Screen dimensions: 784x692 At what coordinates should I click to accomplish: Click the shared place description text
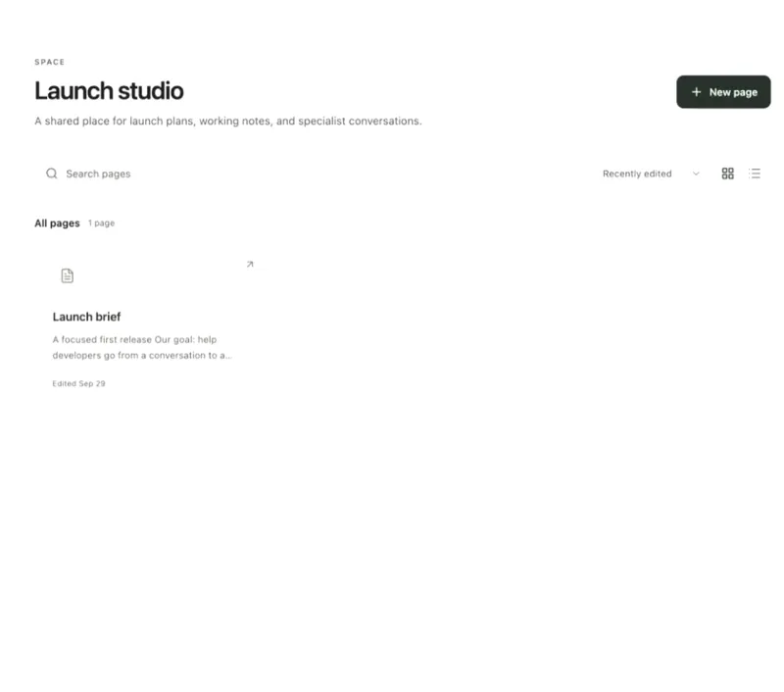point(228,121)
